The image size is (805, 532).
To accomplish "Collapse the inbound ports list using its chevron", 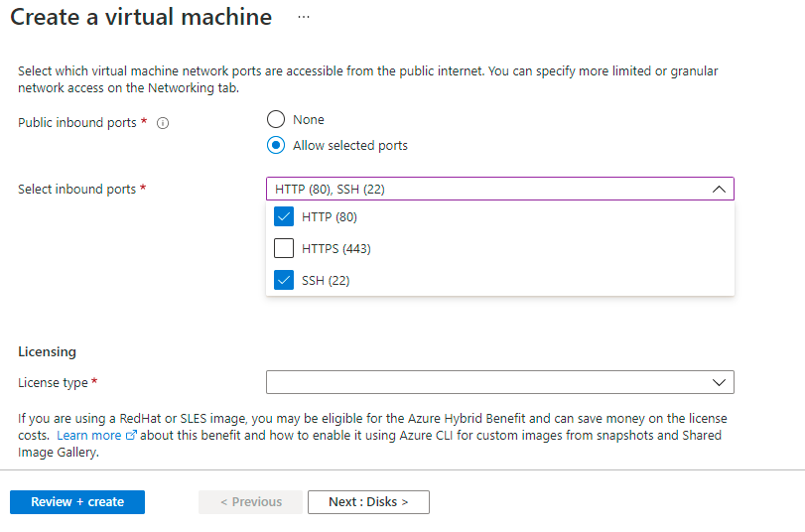I will coord(719,190).
